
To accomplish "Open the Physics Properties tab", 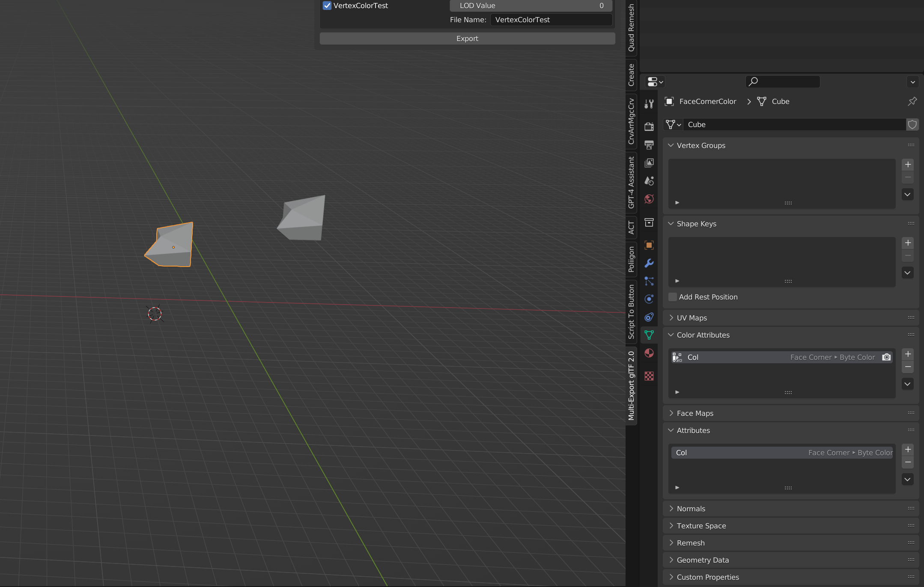I will 649,299.
